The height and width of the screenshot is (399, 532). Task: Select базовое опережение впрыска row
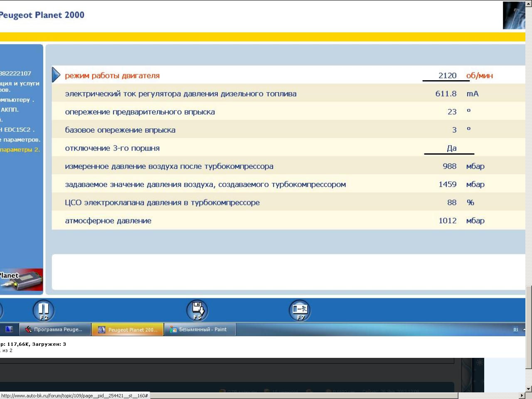(x=288, y=130)
